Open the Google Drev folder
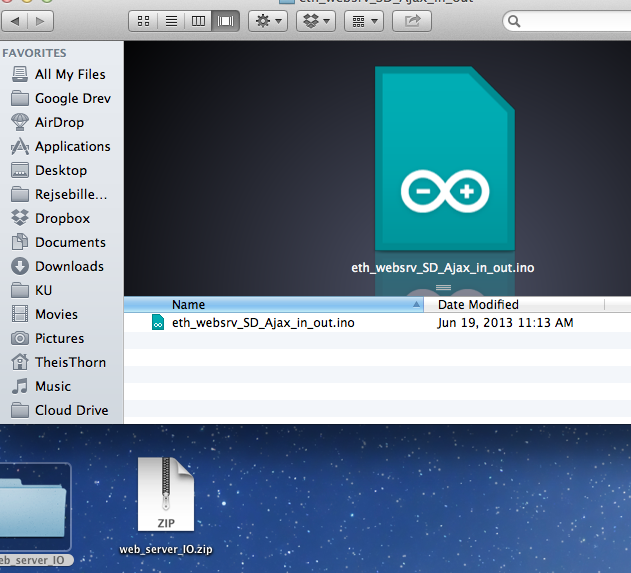Screen dimensions: 631x573 61,99
